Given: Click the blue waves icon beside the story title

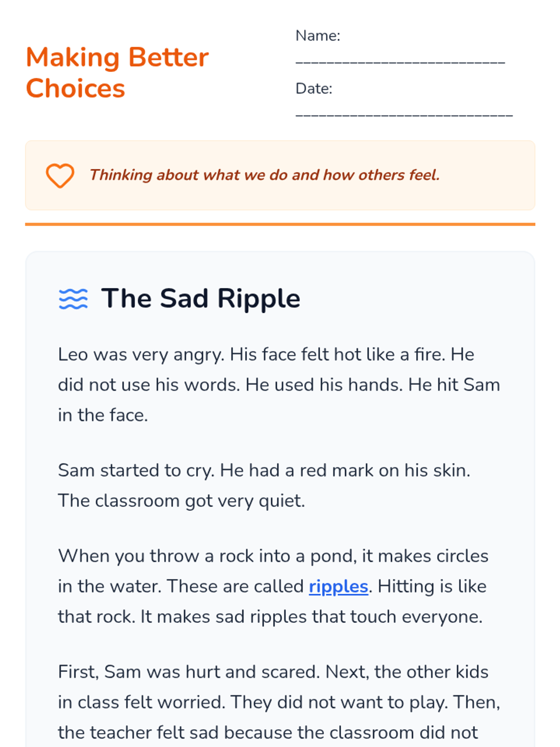Looking at the screenshot, I should (x=73, y=299).
